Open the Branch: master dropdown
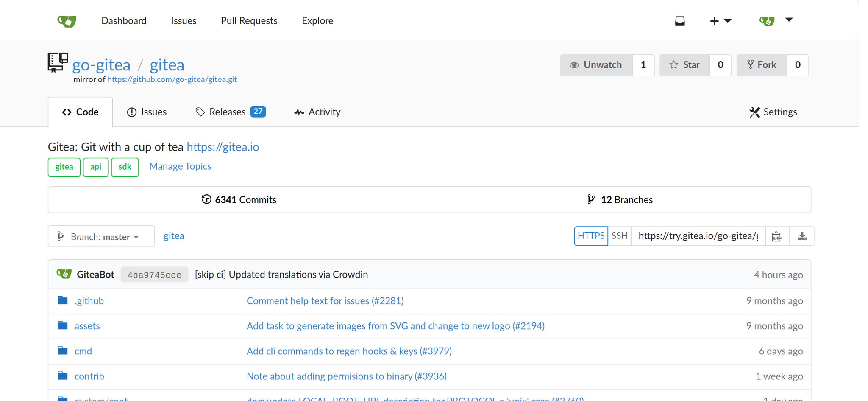 (101, 236)
